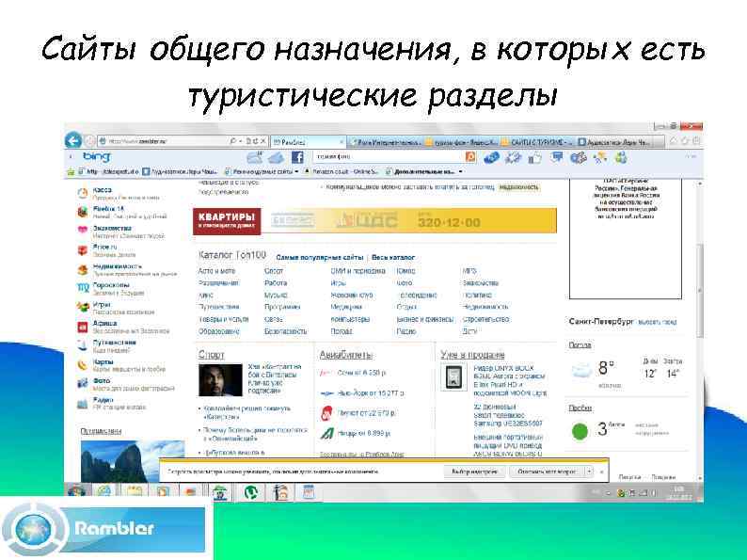Click the rambler.ru address bar
This screenshot has height=560, width=747.
pos(162,141)
